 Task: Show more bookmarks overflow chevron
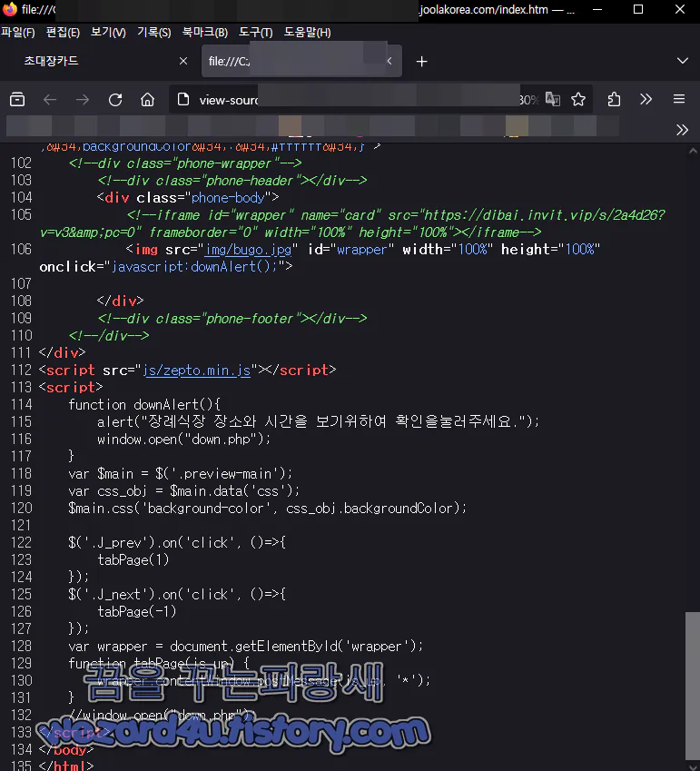coord(682,130)
